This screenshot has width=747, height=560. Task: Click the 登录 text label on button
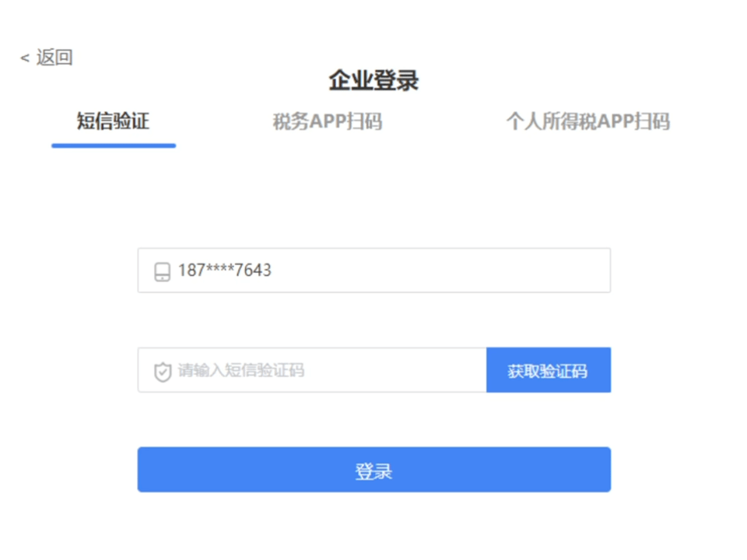pyautogui.click(x=374, y=471)
